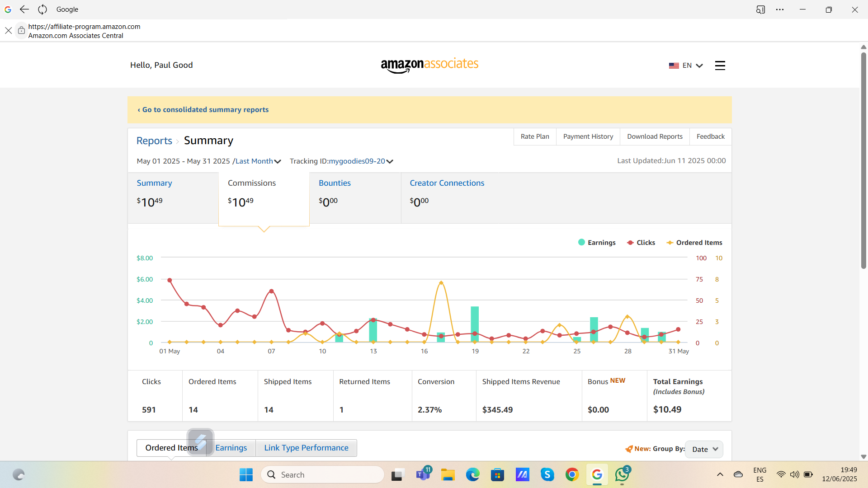Open WhatsApp from taskbar
Viewport: 868px width, 488px height.
pos(622,474)
